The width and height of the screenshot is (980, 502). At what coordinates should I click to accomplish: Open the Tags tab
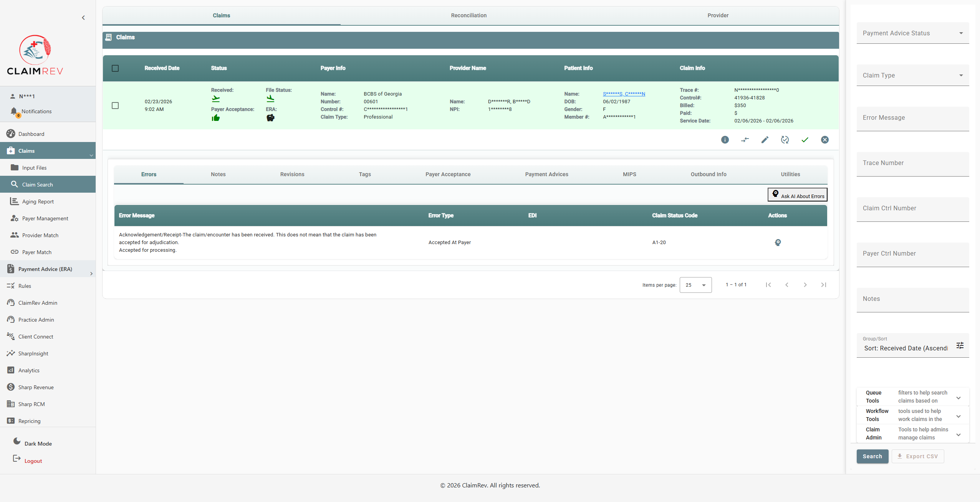click(x=365, y=174)
